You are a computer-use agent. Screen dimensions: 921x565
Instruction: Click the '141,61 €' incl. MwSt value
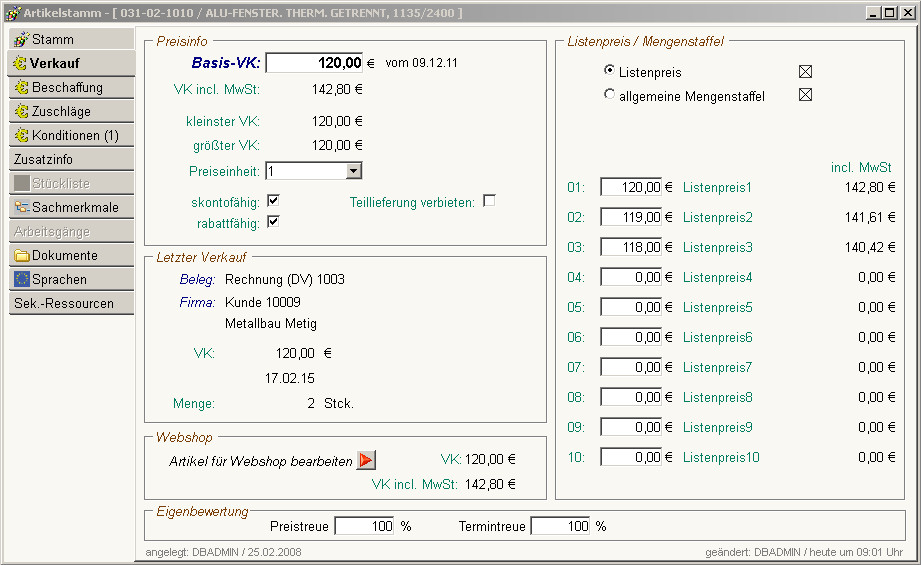pyautogui.click(x=870, y=217)
